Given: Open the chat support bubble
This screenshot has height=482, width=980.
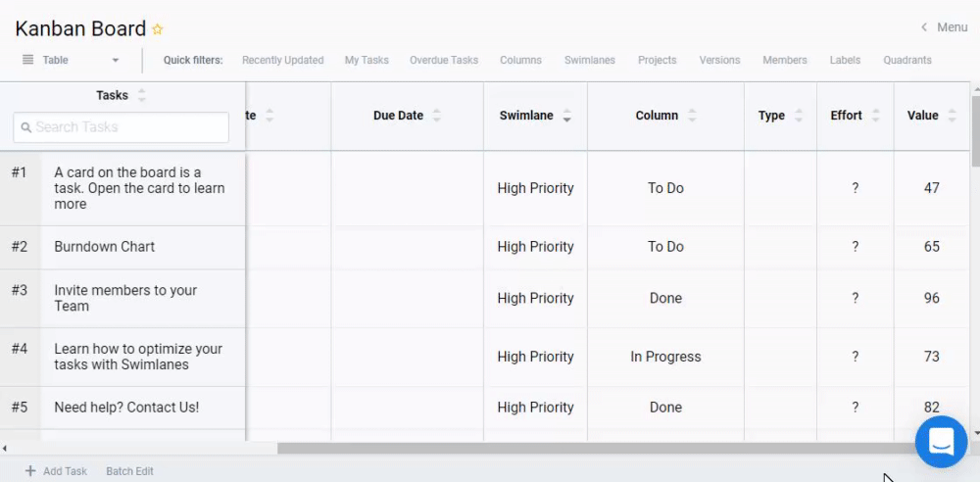Looking at the screenshot, I should [941, 442].
